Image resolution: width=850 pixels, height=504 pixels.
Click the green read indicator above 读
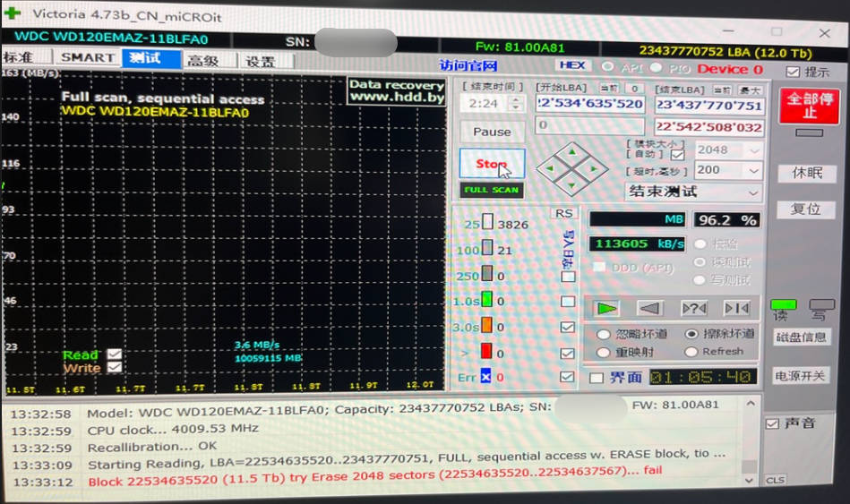(x=784, y=304)
